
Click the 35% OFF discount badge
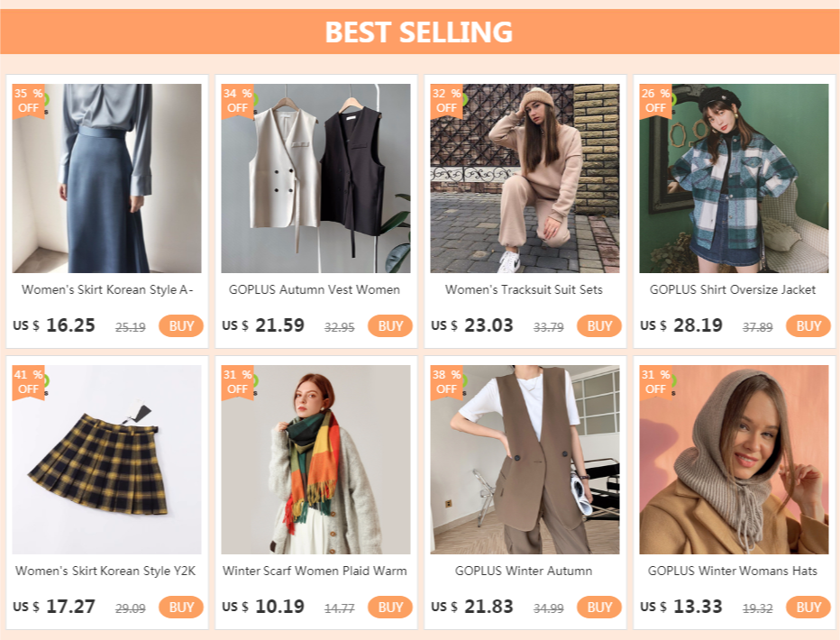27,100
